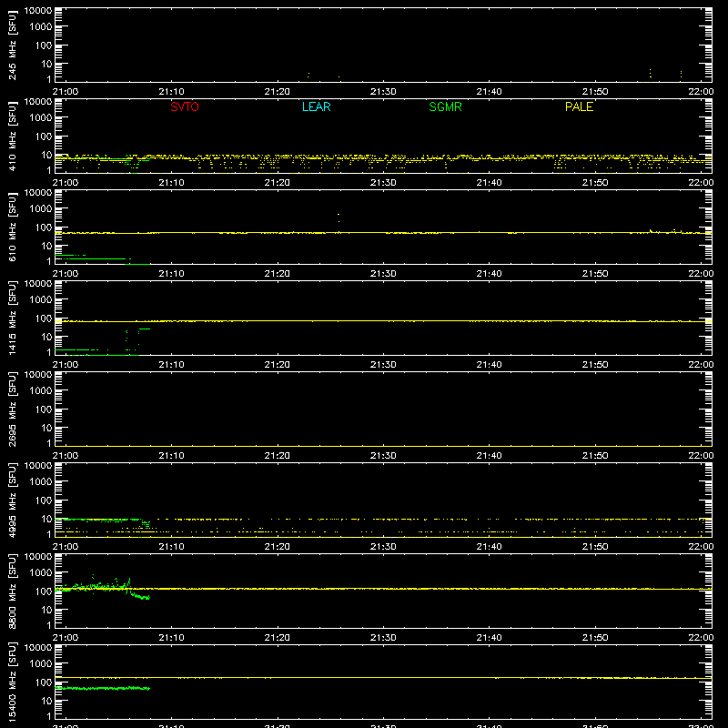
Task: Click 21:20 time label under 610 MHz plot
Action: [x=278, y=274]
